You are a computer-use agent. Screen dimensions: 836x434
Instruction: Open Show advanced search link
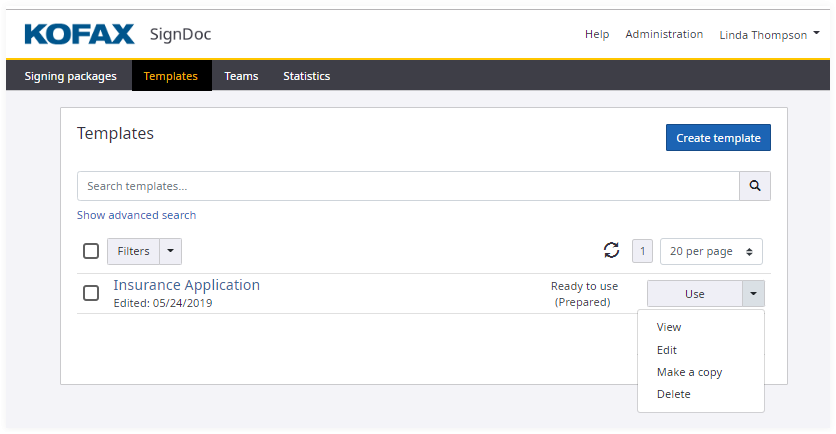tap(136, 215)
